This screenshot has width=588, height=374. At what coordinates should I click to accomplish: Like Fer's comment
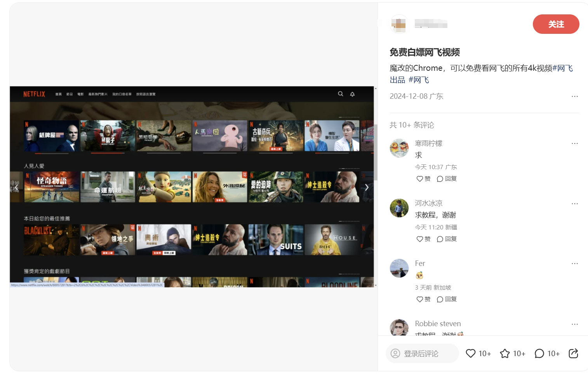coord(423,299)
